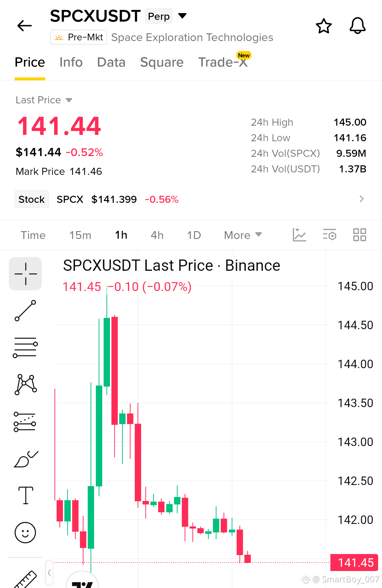Switch to the 4h timeframe

[x=157, y=235]
